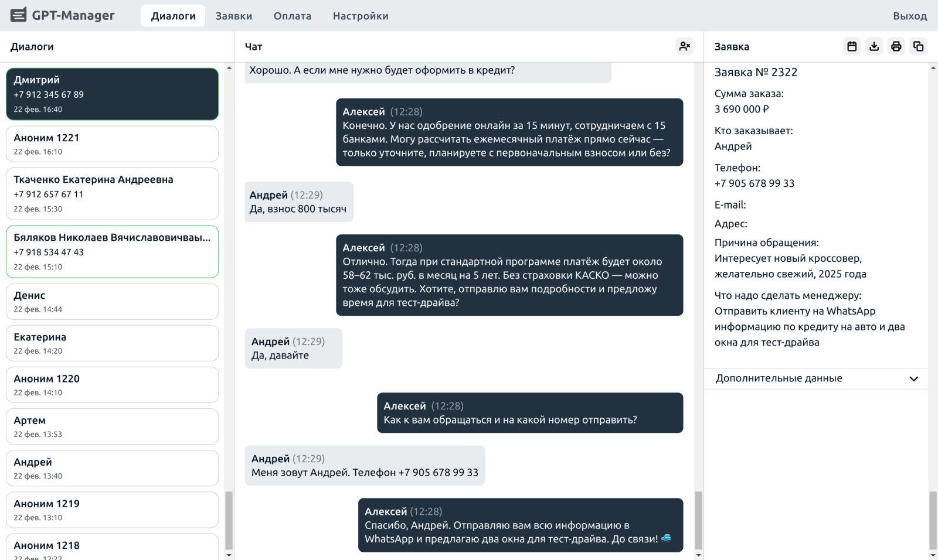Print the request with the printer icon
Screen dimensions: 938x560
point(896,46)
